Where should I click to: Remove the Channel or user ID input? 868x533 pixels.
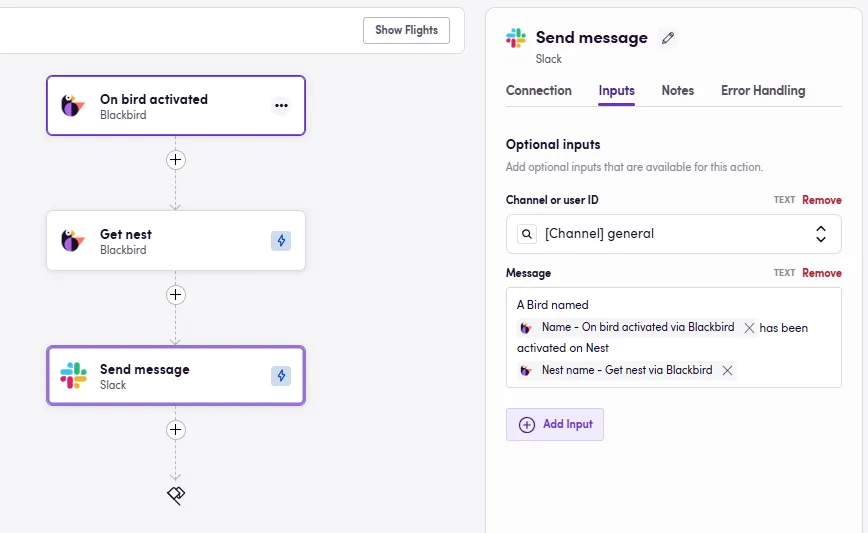pyautogui.click(x=822, y=200)
